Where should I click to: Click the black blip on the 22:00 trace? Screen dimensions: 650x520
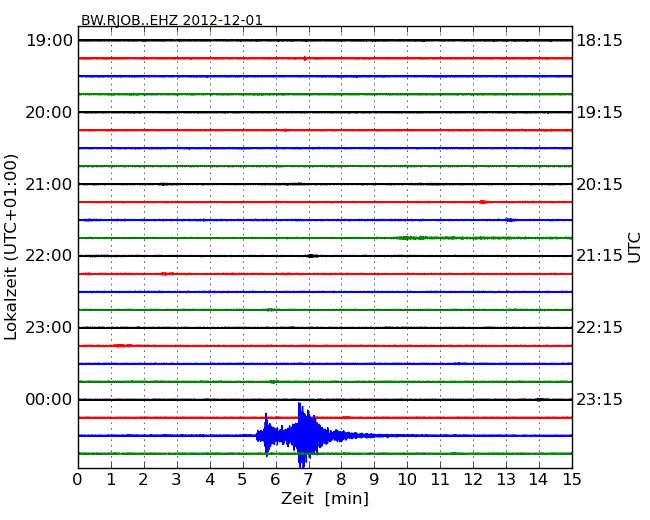(x=312, y=256)
